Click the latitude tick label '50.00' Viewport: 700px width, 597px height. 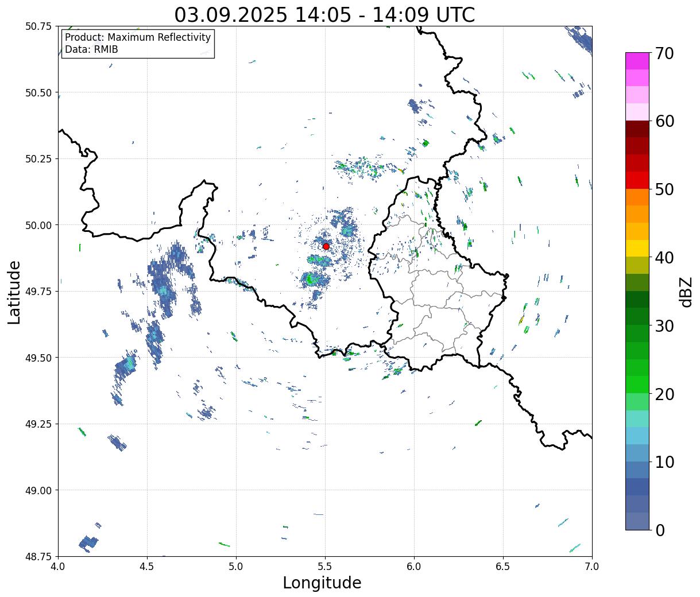[38, 225]
